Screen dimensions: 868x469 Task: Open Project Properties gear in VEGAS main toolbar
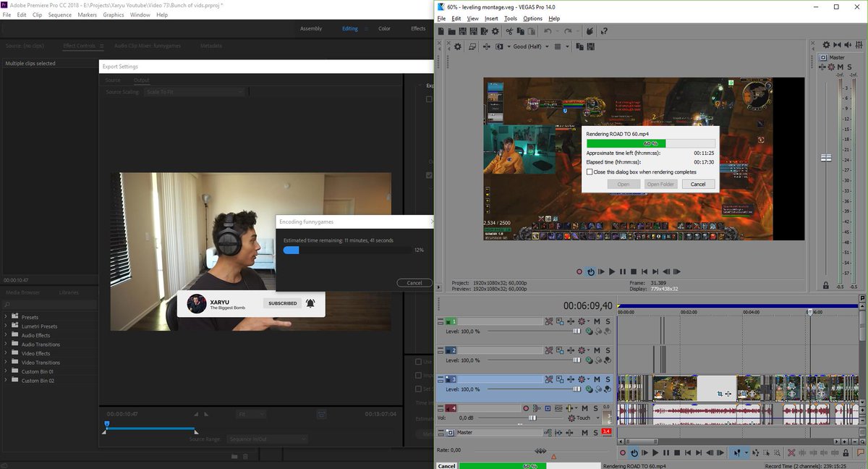point(495,31)
